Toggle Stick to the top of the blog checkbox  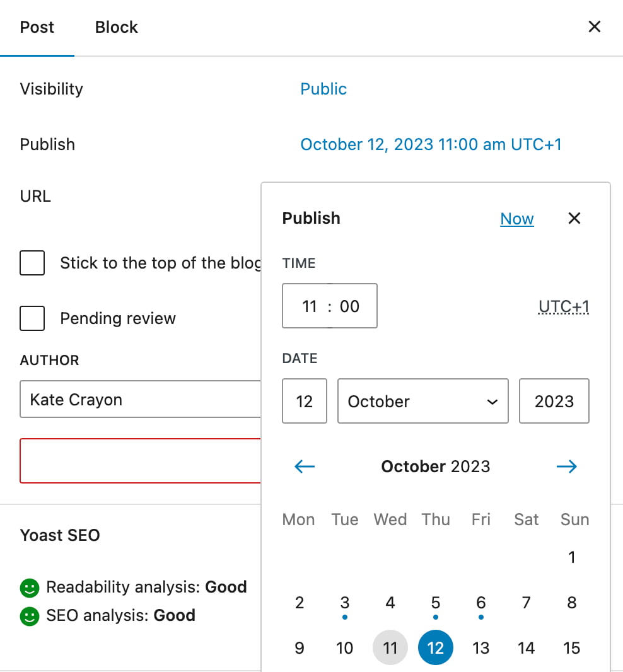pos(32,263)
